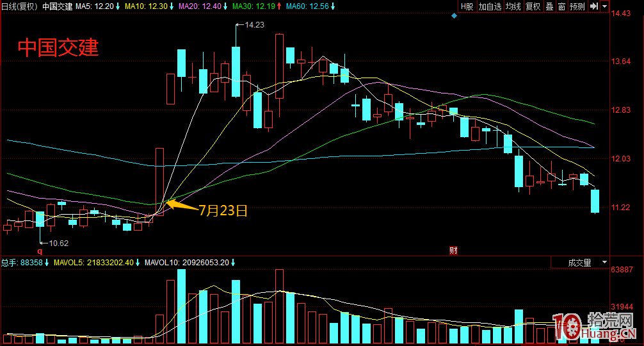The height and width of the screenshot is (346, 644).
Task: Click the 日线(复权) period label
Action: (20, 6)
